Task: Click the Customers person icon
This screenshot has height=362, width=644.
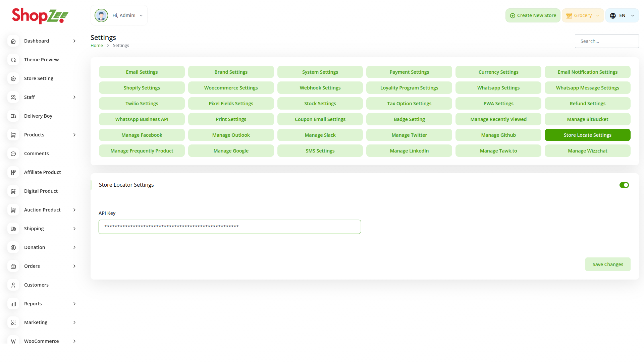Action: point(13,285)
